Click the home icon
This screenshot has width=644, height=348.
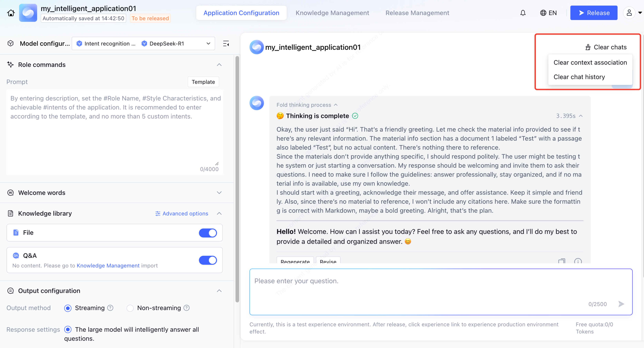point(11,13)
